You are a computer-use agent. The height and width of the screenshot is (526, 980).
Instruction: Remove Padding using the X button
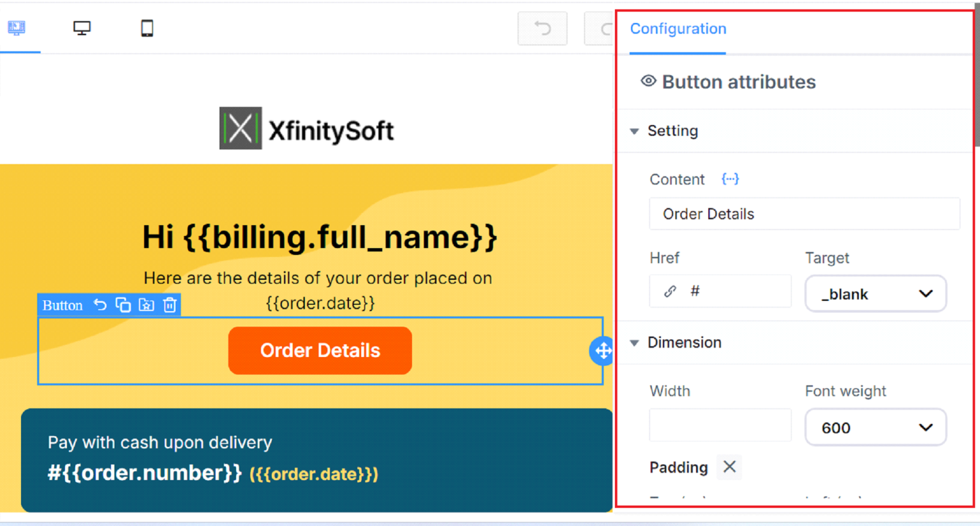(x=729, y=467)
